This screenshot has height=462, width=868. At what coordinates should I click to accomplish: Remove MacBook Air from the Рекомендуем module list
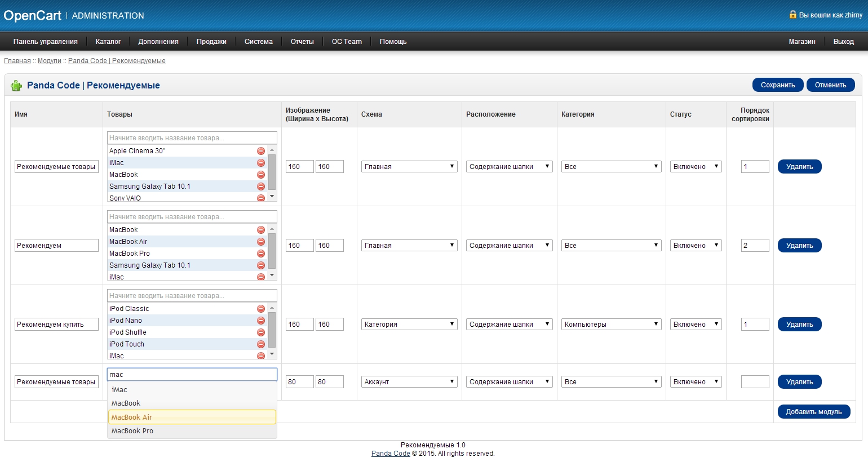261,242
